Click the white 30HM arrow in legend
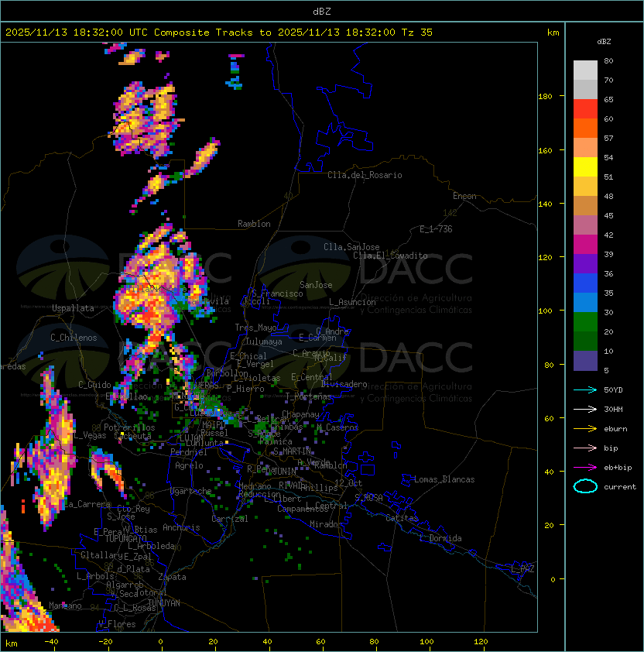Viewport: 644px width, 652px height. [x=585, y=409]
